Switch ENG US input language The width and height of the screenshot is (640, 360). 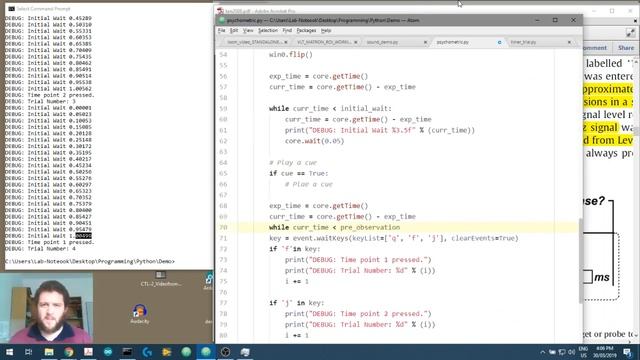583,352
